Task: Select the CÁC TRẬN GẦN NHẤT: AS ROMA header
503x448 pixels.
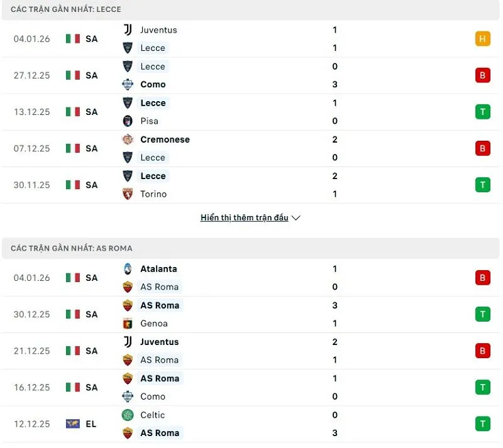Action: coord(70,248)
